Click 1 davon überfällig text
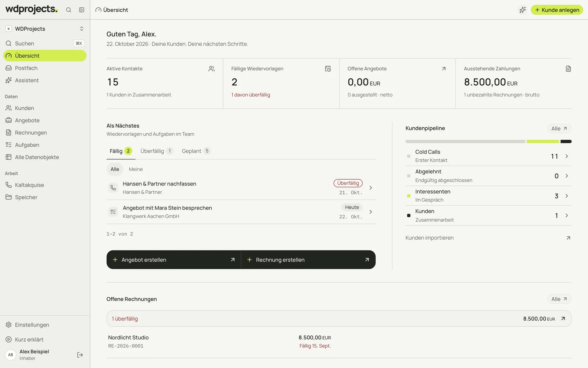588x368 pixels. point(251,95)
